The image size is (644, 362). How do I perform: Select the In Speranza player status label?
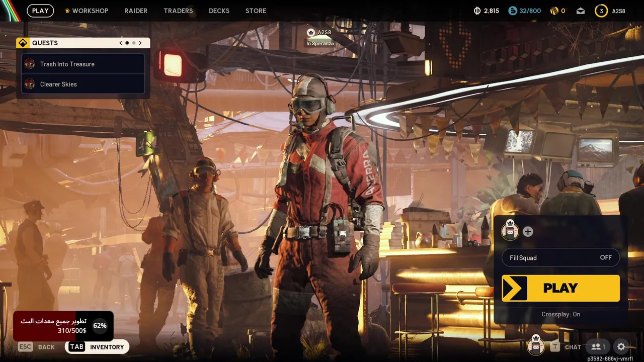click(320, 44)
